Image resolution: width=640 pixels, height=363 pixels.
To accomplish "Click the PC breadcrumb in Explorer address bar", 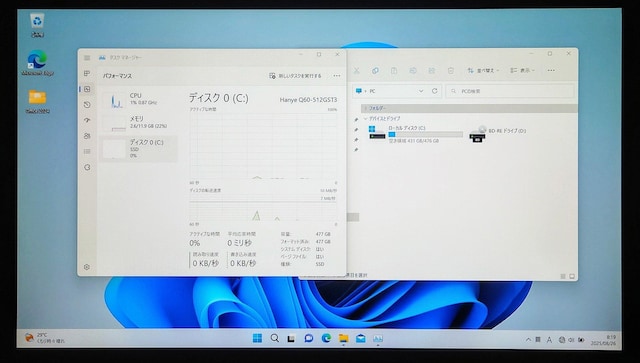I will coord(372,91).
